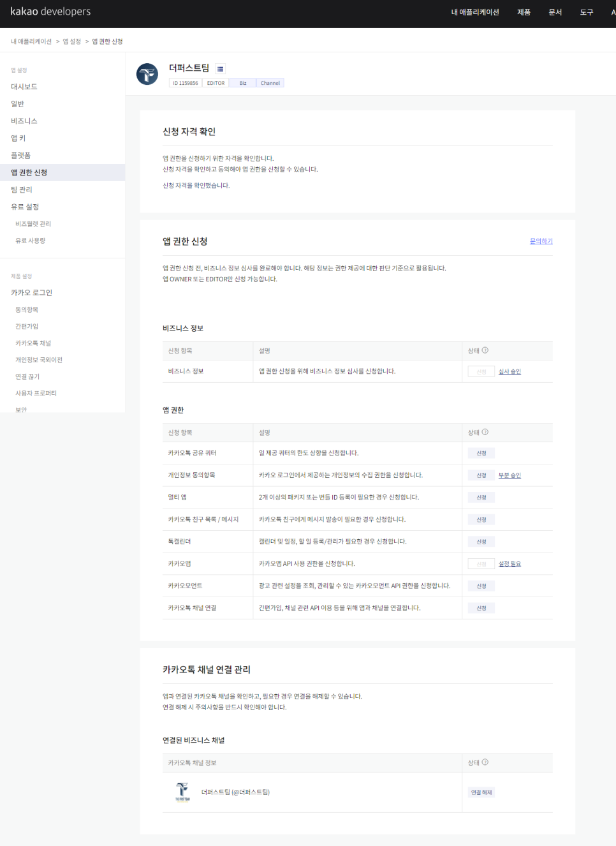Click the ID 1159856 badge
This screenshot has width=616, height=846.
186,83
